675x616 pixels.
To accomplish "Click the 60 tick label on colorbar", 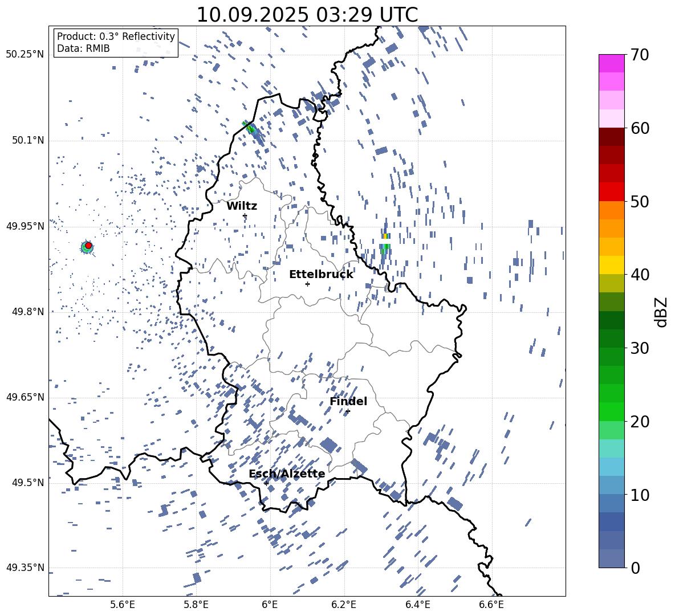I will point(639,128).
